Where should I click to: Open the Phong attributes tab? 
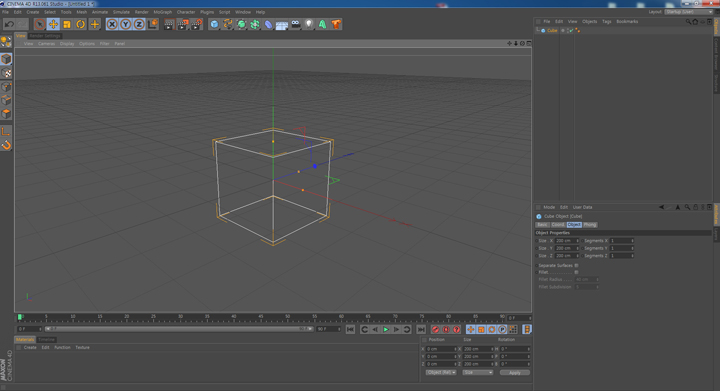[590, 224]
